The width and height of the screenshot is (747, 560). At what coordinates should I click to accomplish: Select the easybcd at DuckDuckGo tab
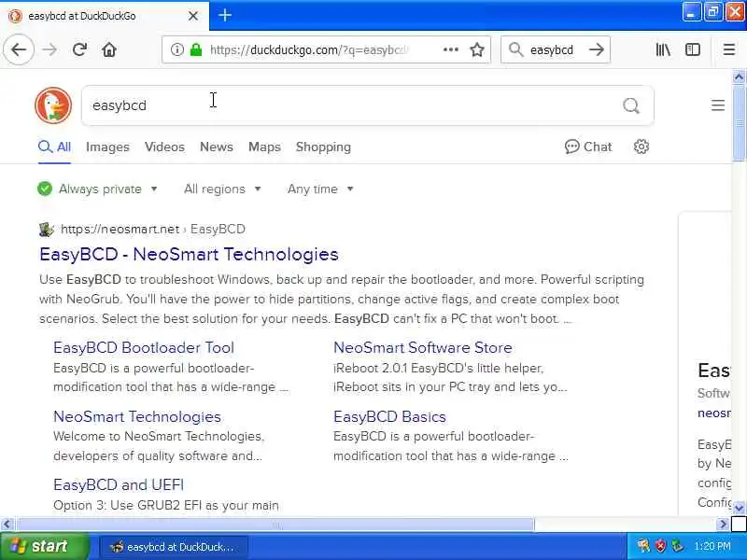(104, 16)
